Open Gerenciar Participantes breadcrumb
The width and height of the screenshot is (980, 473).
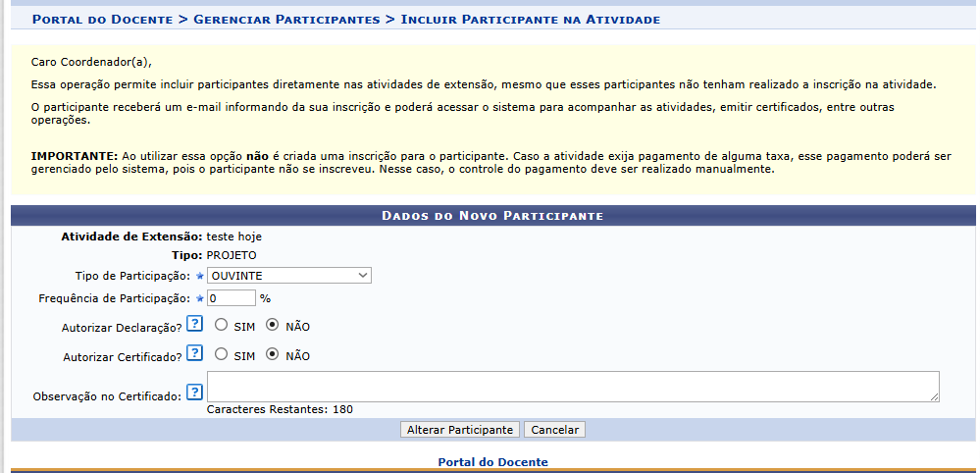click(x=286, y=20)
